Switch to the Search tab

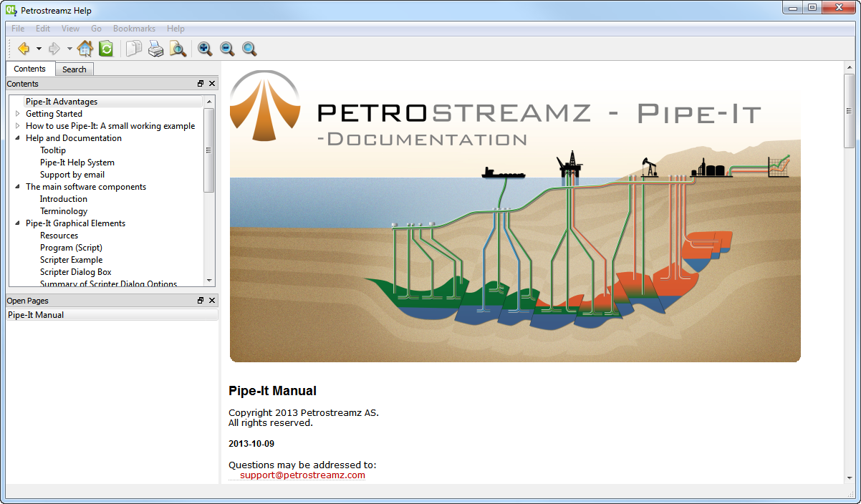[x=74, y=69]
